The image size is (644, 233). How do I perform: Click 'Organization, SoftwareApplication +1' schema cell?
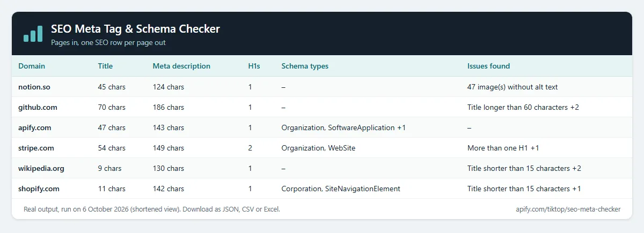(x=343, y=127)
